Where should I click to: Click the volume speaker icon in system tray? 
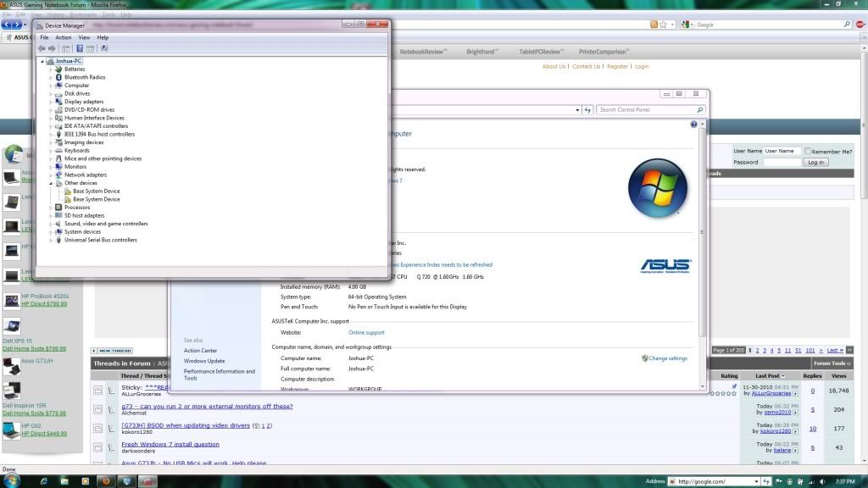click(x=822, y=482)
